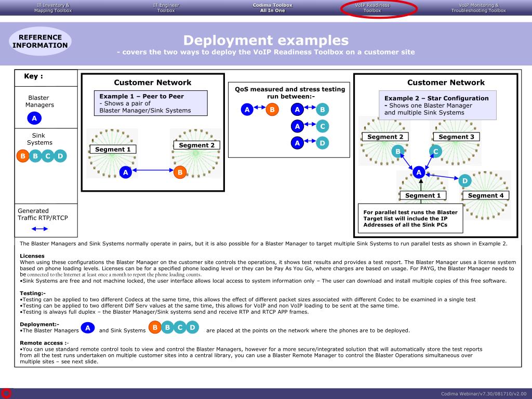Image resolution: width=532 pixels, height=399 pixels.
Task: Click the teal C icon in QoS box
Action: coord(322,126)
